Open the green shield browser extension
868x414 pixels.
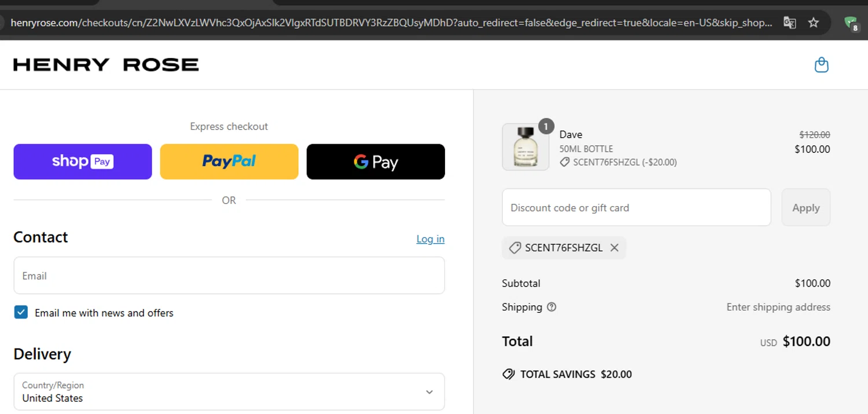pos(850,23)
